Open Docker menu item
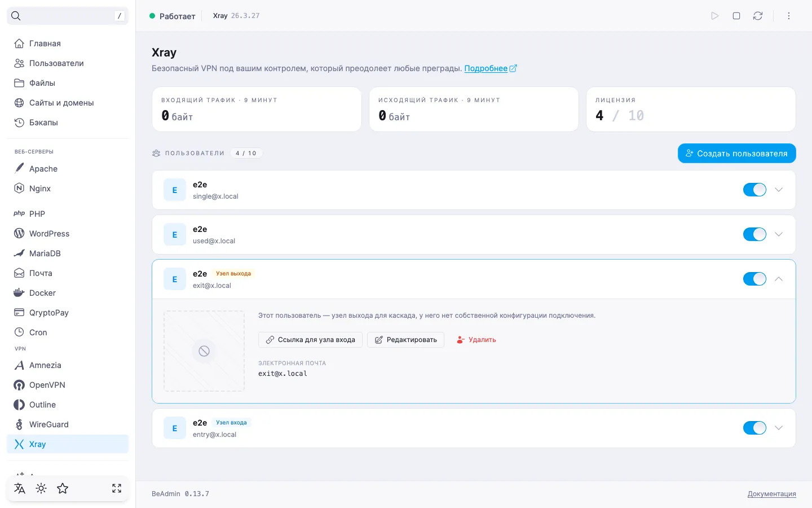812x508 pixels. tap(68, 292)
